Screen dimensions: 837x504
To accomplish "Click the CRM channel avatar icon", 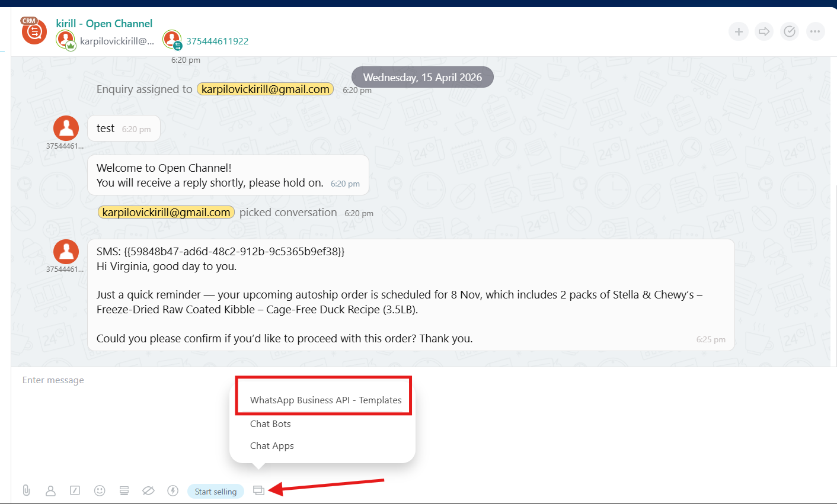I will pos(34,31).
